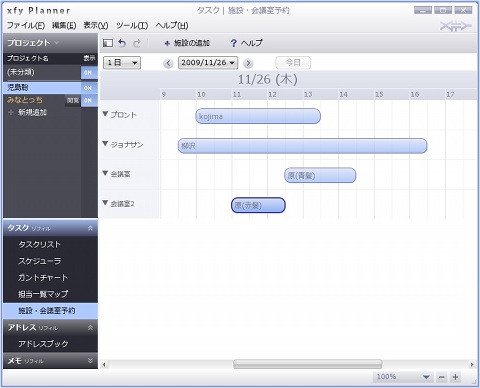480x388 pixels.
Task: Go to the previous day arrow
Action: (x=168, y=63)
